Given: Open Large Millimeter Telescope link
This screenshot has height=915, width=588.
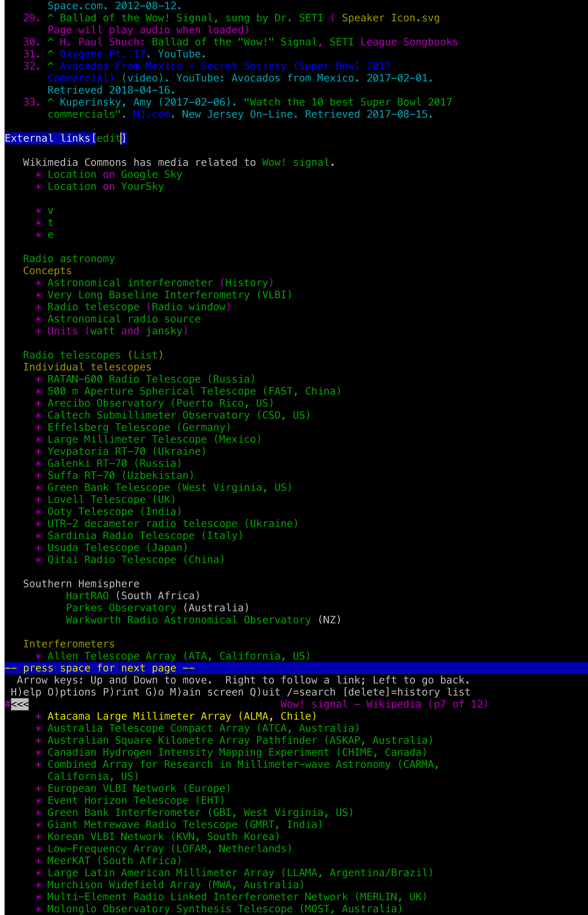Looking at the screenshot, I should (x=155, y=440).
